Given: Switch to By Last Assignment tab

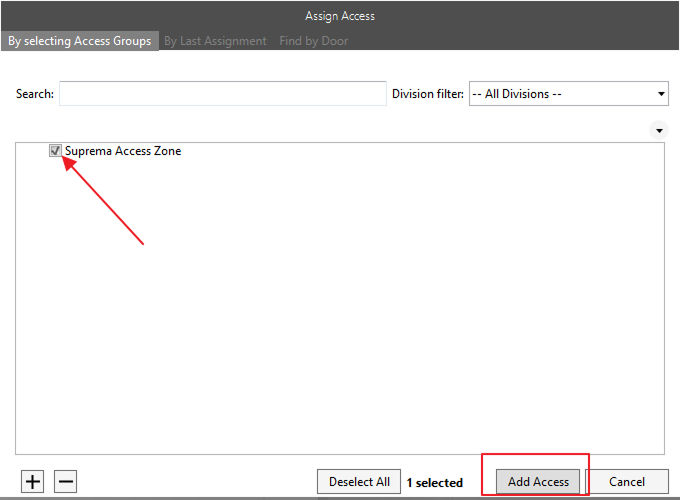Looking at the screenshot, I should pyautogui.click(x=215, y=41).
